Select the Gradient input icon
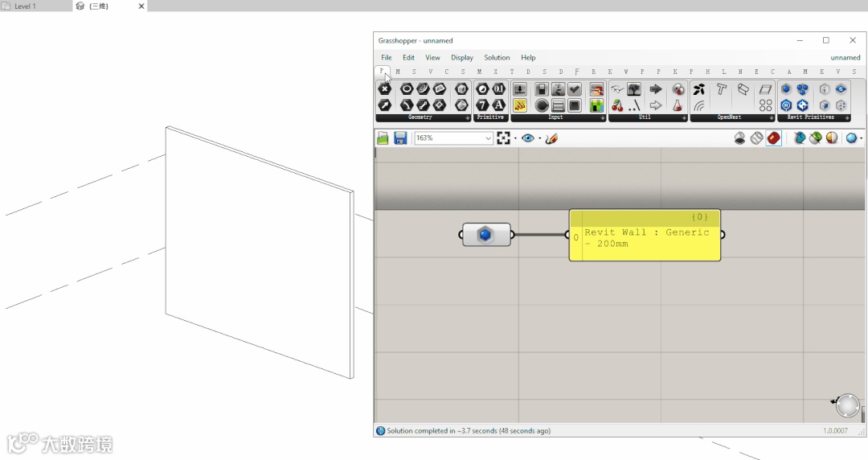The image size is (868, 460). (x=596, y=88)
